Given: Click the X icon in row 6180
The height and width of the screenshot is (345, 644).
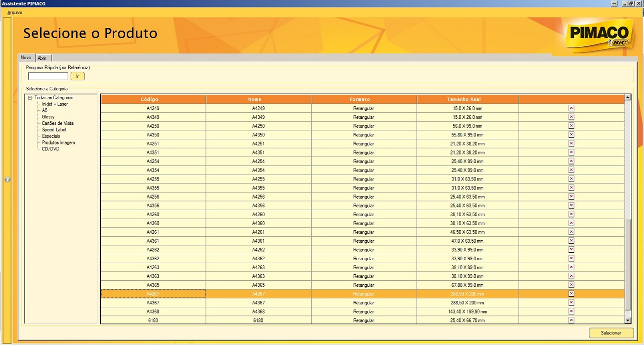Looking at the screenshot, I should pos(571,320).
